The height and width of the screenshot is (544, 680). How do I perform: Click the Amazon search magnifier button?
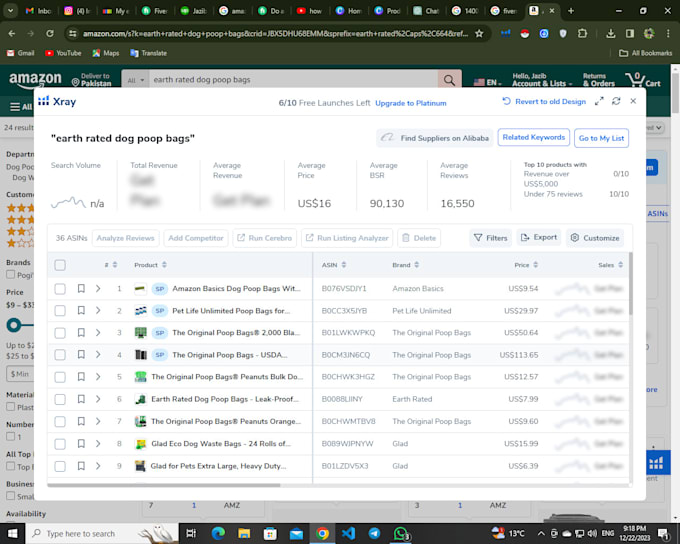(449, 80)
